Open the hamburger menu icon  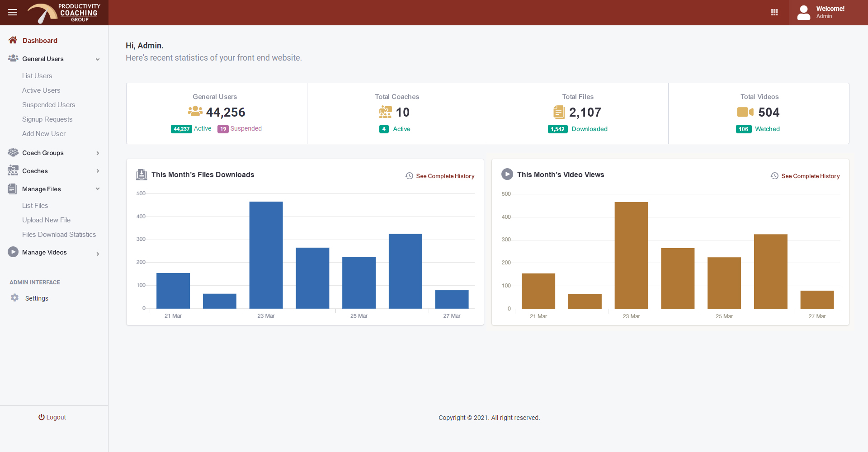pyautogui.click(x=13, y=12)
